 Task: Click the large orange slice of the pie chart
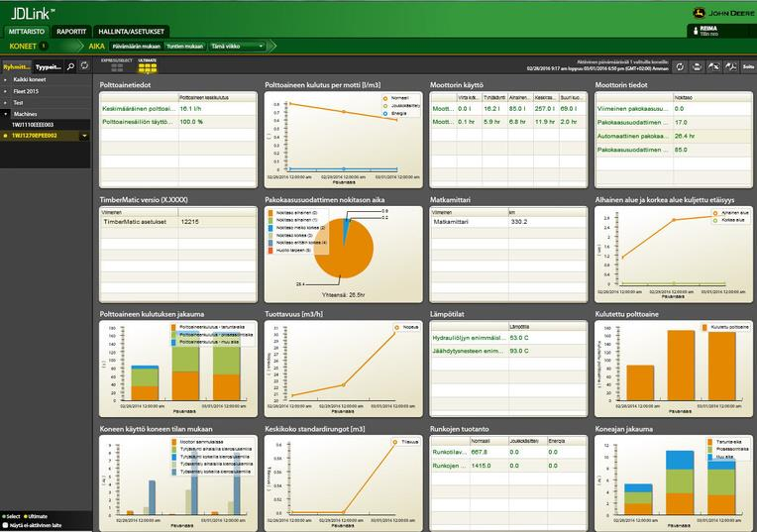(344, 256)
